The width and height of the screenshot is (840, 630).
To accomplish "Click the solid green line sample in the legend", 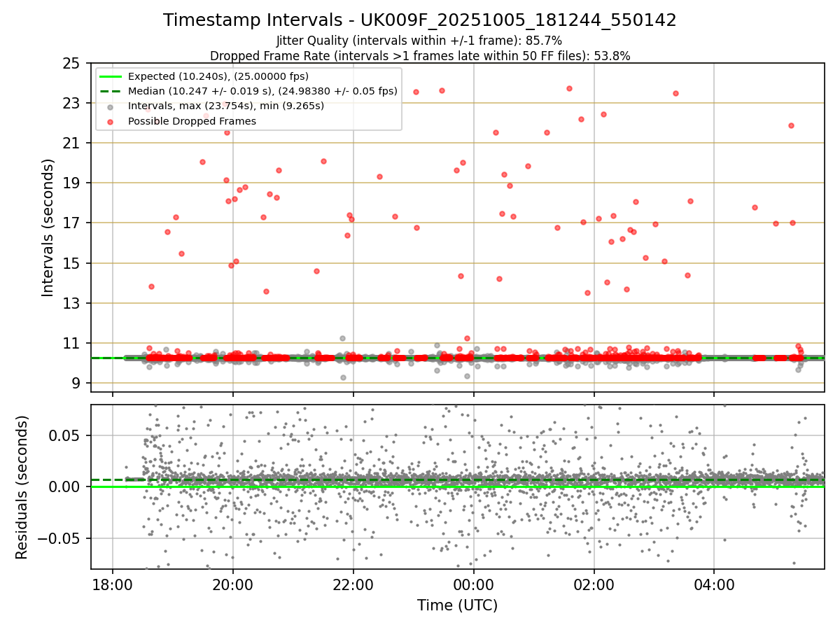I will (x=112, y=76).
